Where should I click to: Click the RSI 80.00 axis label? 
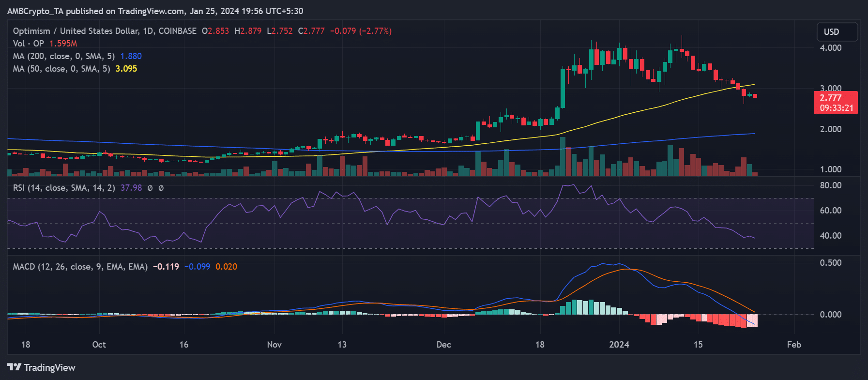click(831, 185)
